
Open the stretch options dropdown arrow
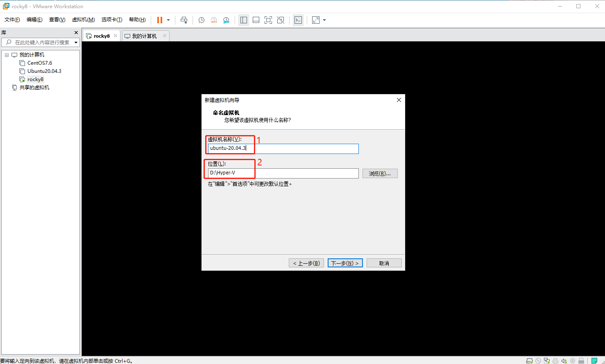point(324,20)
